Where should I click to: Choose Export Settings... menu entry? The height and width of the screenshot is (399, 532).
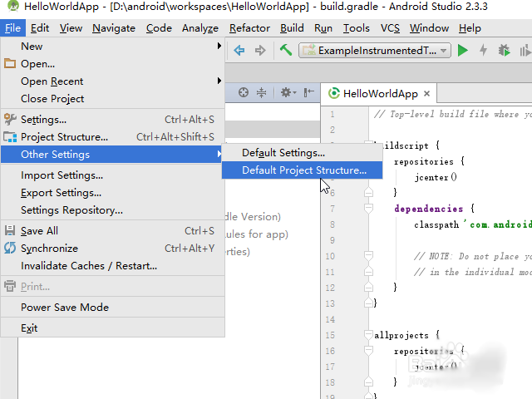(113, 193)
